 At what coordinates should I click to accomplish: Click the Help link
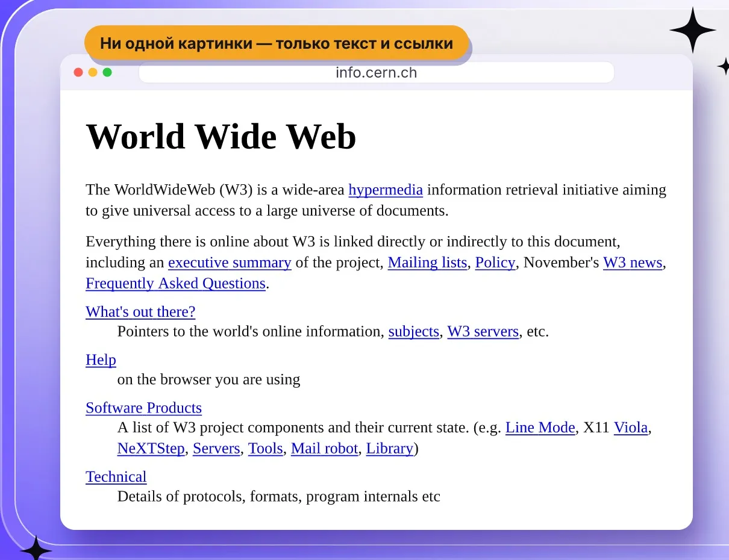[101, 360]
